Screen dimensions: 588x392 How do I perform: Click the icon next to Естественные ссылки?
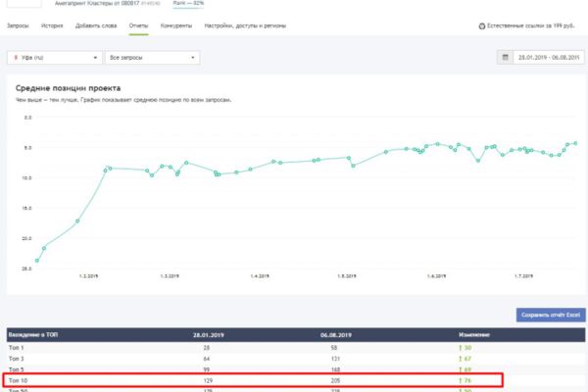click(x=482, y=25)
